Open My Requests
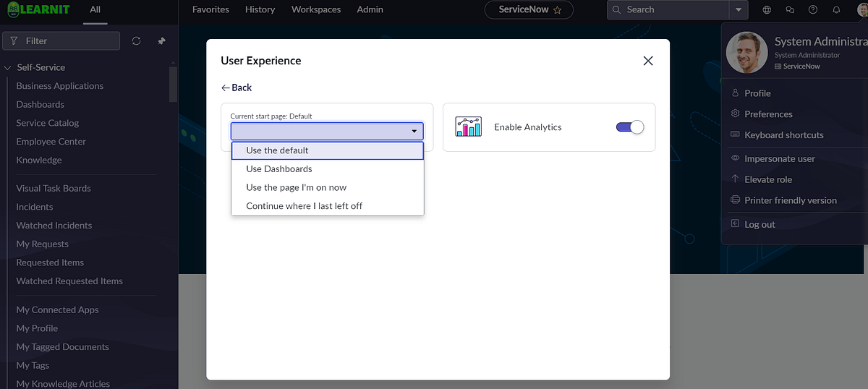The width and height of the screenshot is (868, 389). (43, 244)
